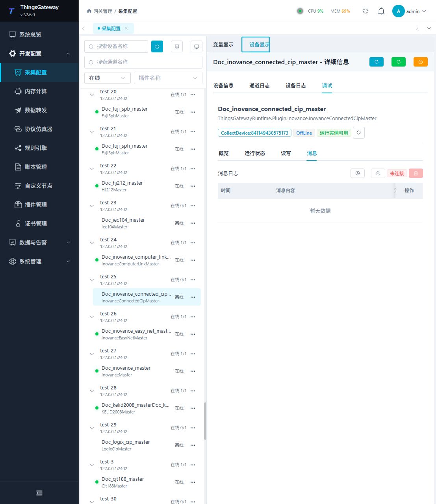Switch to 变量显示 tab

pyautogui.click(x=223, y=44)
